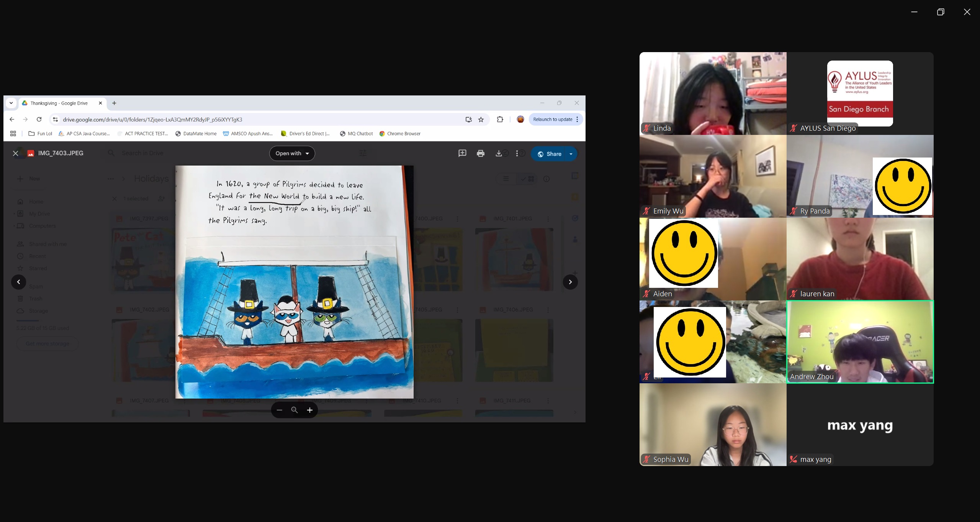This screenshot has width=980, height=522.
Task: Reload the page in Chrome
Action: 39,119
